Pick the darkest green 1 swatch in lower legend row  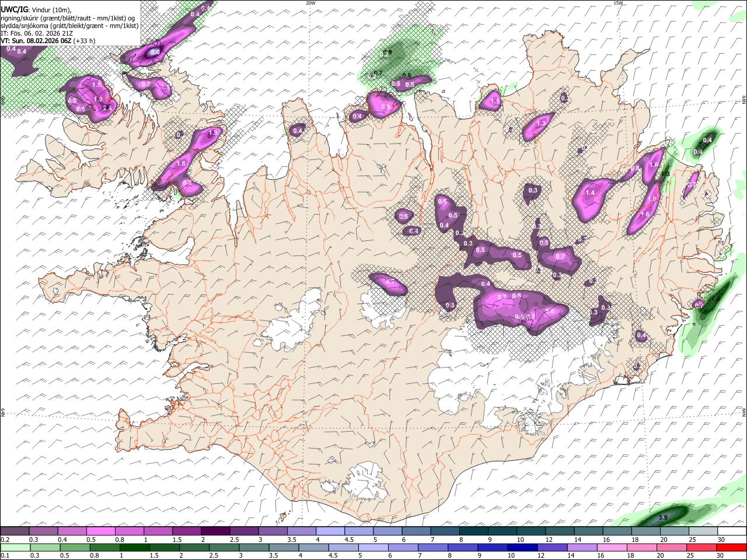[x=134, y=547]
